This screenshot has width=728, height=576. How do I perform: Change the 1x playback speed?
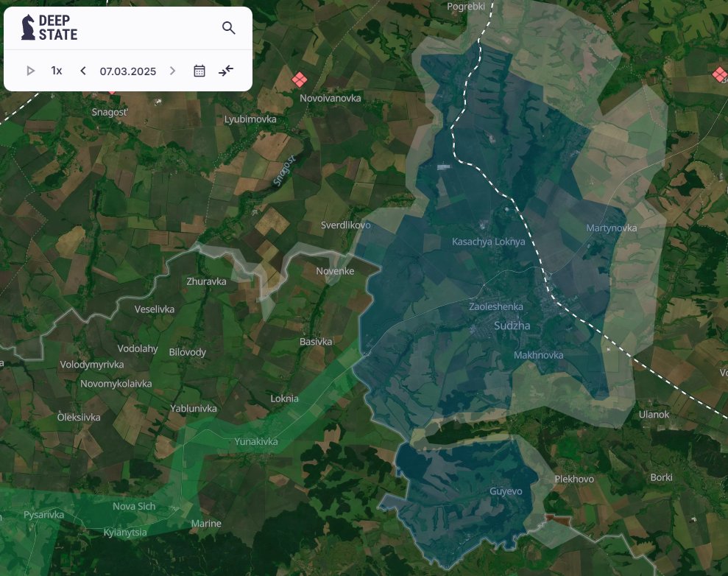(x=57, y=71)
